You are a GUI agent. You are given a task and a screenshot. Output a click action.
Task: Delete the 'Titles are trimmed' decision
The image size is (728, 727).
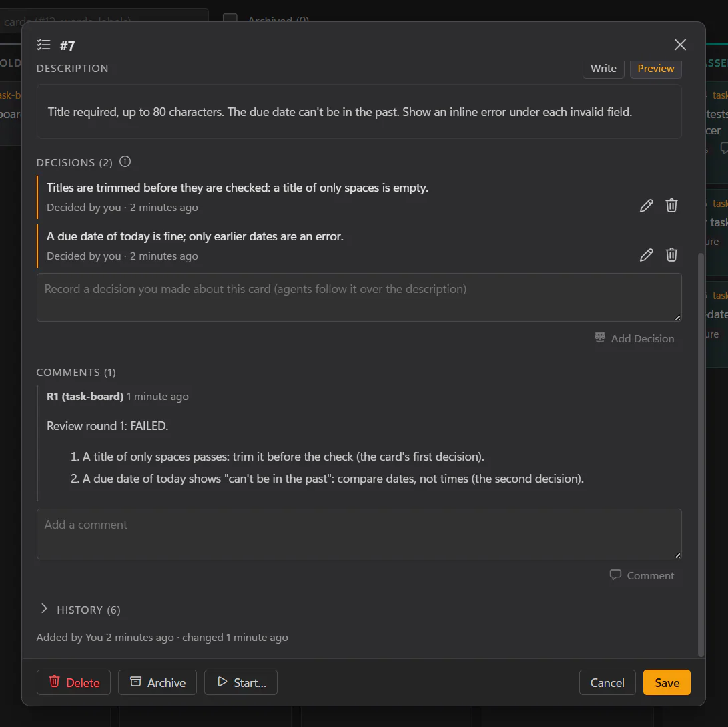671,206
